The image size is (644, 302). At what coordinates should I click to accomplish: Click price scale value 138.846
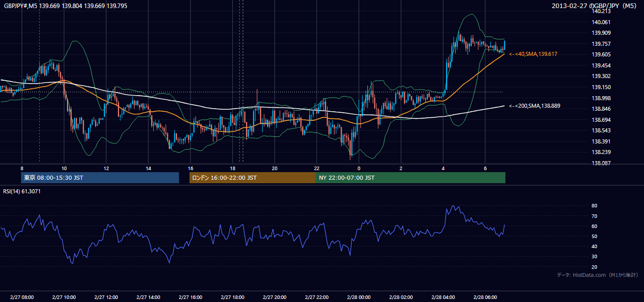coord(601,109)
